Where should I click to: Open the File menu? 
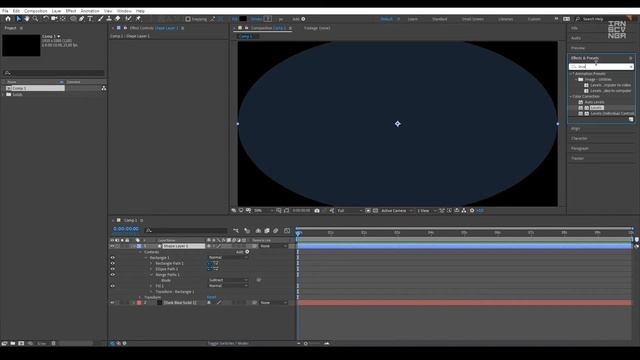[x=5, y=11]
